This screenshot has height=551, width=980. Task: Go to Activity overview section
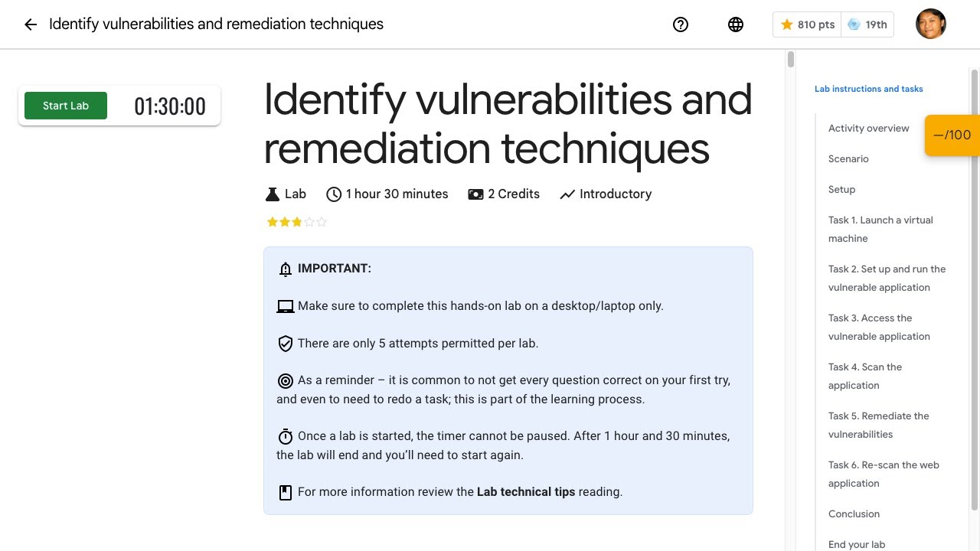(x=868, y=129)
